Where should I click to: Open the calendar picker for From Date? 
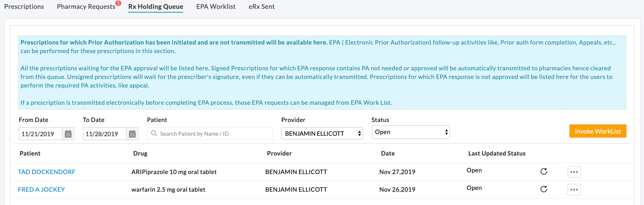68,134
